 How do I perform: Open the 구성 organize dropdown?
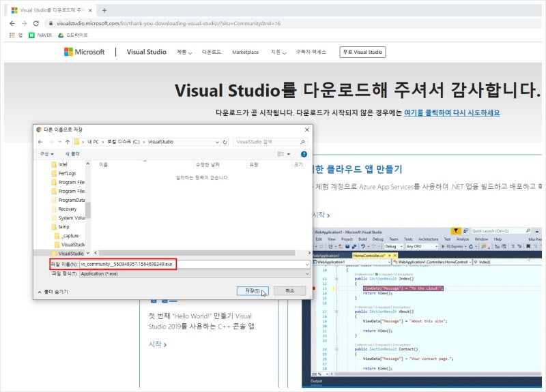[46, 154]
